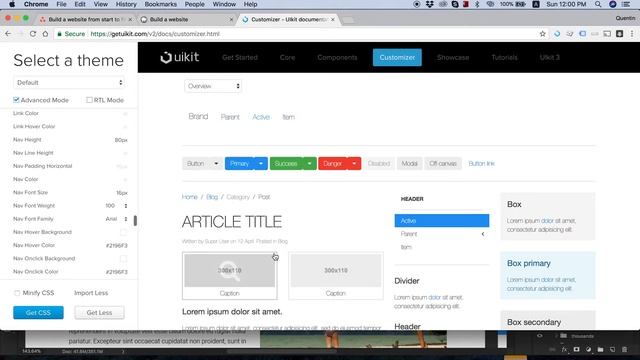Open the Bluetooth menu bar icon

coord(477,4)
